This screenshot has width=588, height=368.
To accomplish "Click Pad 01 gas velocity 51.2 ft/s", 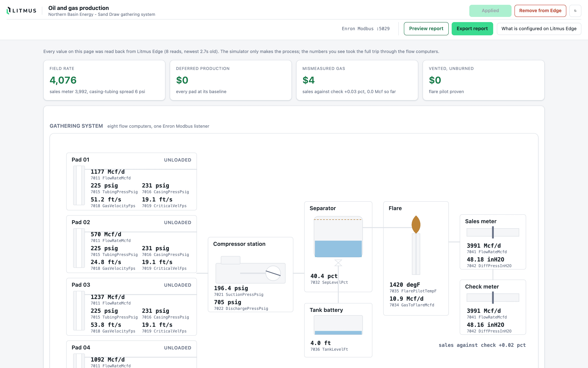I will [106, 200].
